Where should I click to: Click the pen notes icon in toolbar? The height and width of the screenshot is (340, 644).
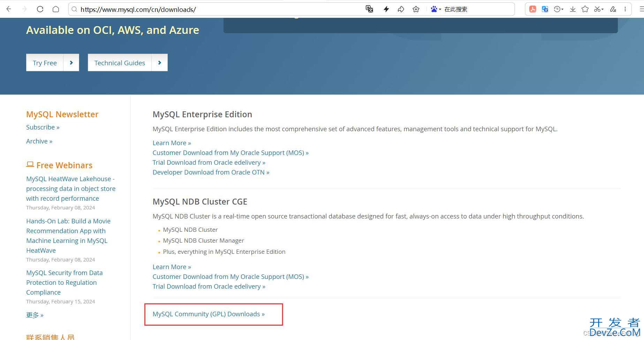click(x=613, y=9)
